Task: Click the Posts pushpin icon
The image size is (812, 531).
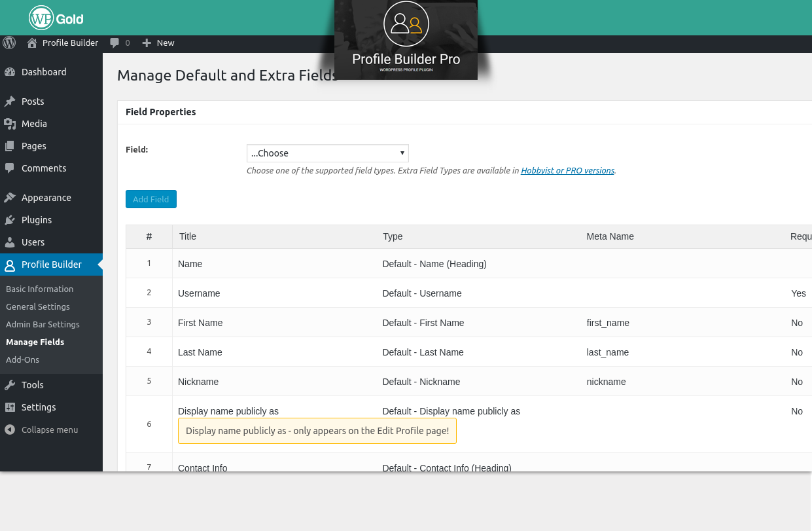Action: point(10,101)
